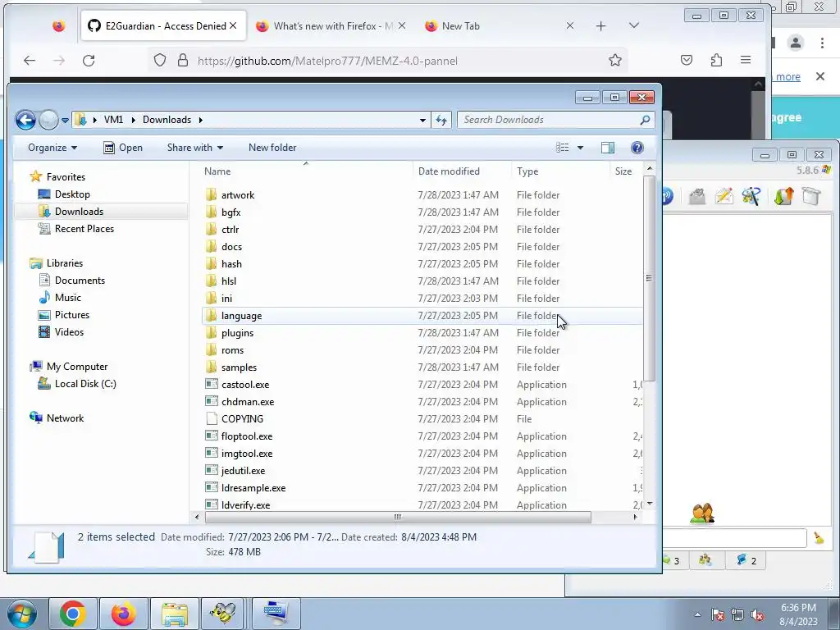Screen dimensions: 840x630
Task: Select the chdman.exe application icon
Action: coord(212,401)
